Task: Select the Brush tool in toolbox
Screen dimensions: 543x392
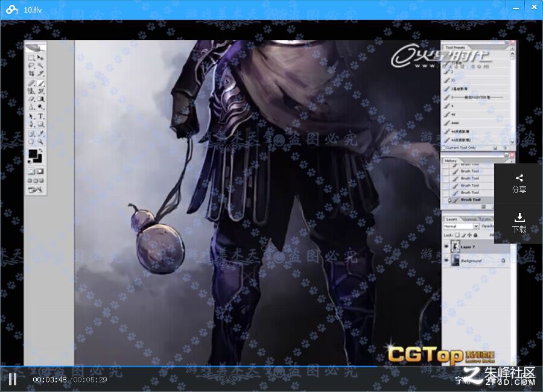Action: [x=40, y=83]
